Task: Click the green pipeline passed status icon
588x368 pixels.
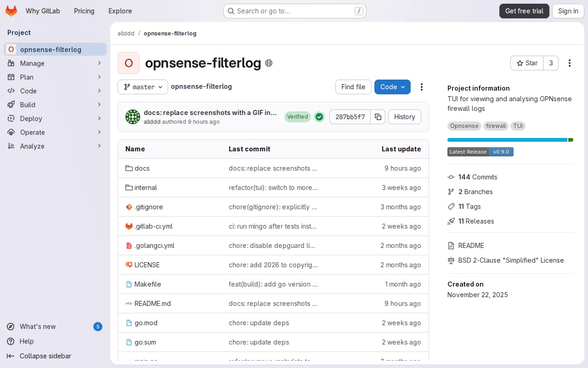Action: click(x=319, y=117)
